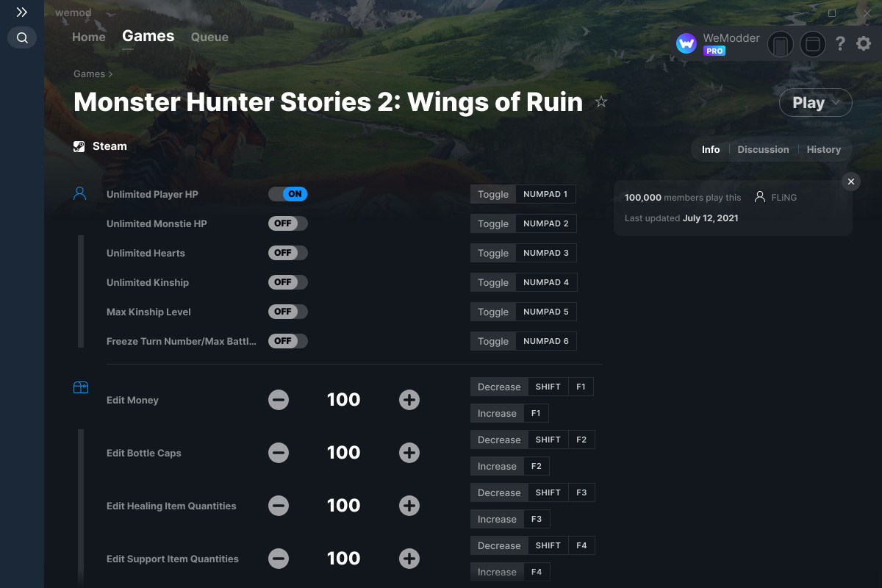
Task: Click the FLiNG author person icon
Action: point(760,197)
